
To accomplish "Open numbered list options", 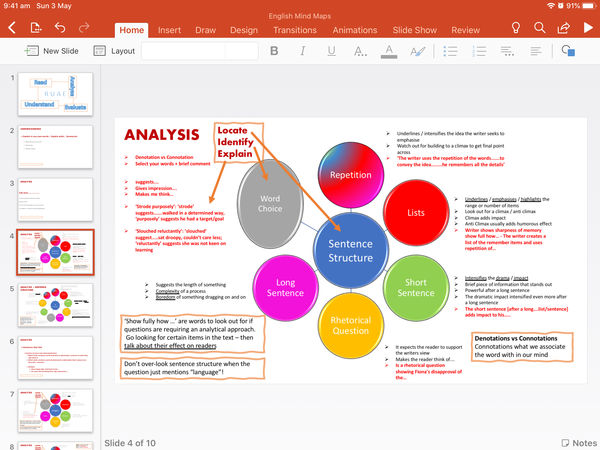I will [479, 51].
